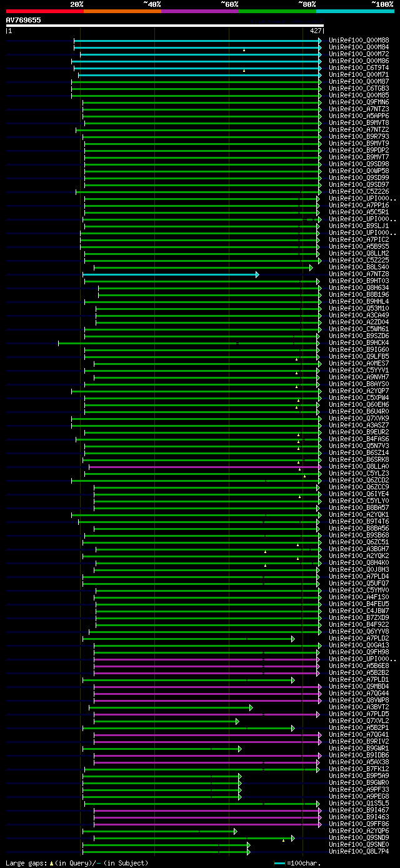400x868 pixels.
Task: Open hit UniRef100_Q00M88
Action: [359, 41]
